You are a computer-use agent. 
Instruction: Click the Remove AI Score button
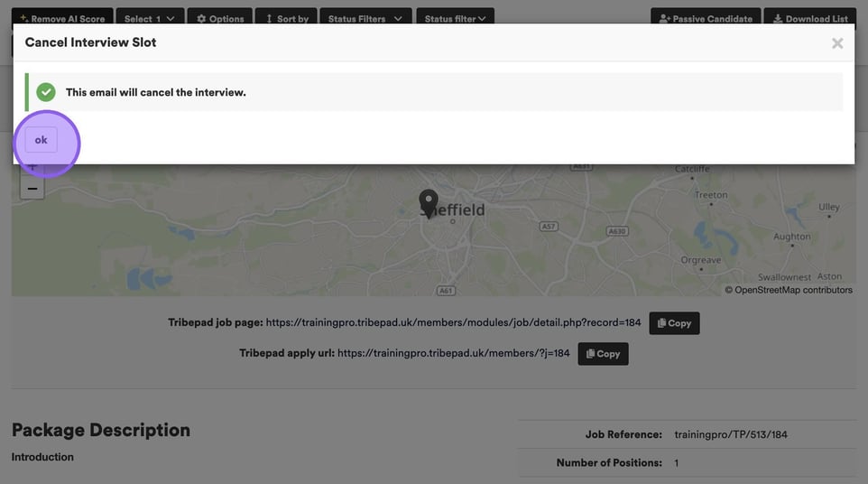(62, 18)
